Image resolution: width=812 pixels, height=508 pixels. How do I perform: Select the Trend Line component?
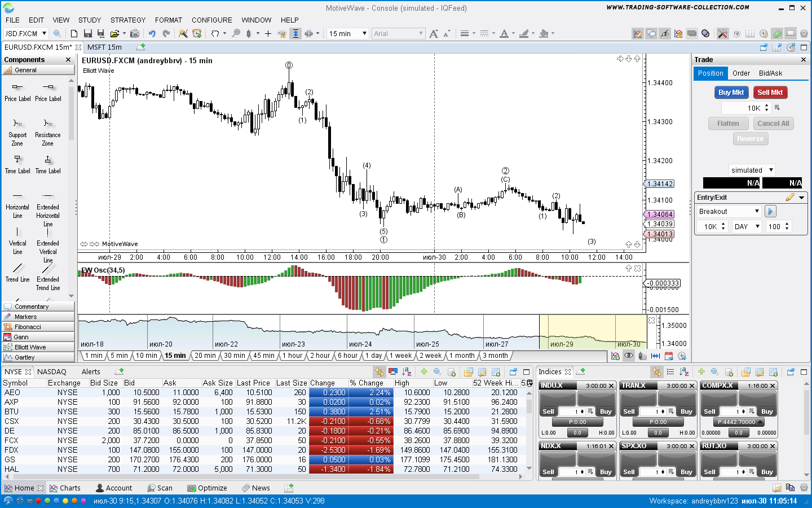[17, 272]
